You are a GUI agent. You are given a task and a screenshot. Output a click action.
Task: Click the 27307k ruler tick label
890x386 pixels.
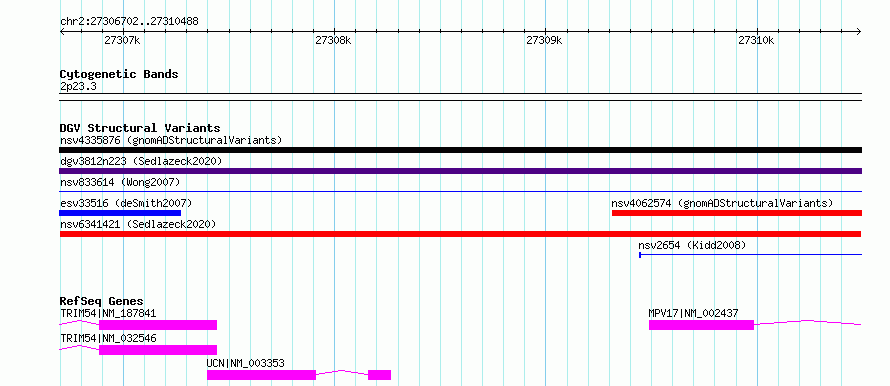click(122, 40)
